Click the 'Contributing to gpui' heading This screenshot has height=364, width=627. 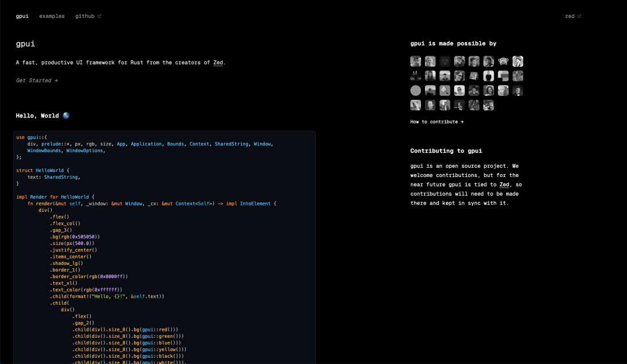pos(446,151)
